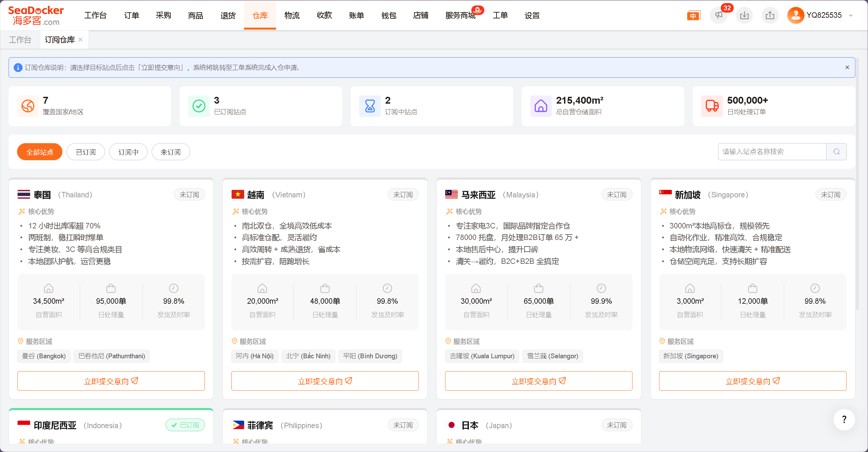This screenshot has height=452, width=868.
Task: Click the upload/export icon in the header
Action: [x=770, y=15]
